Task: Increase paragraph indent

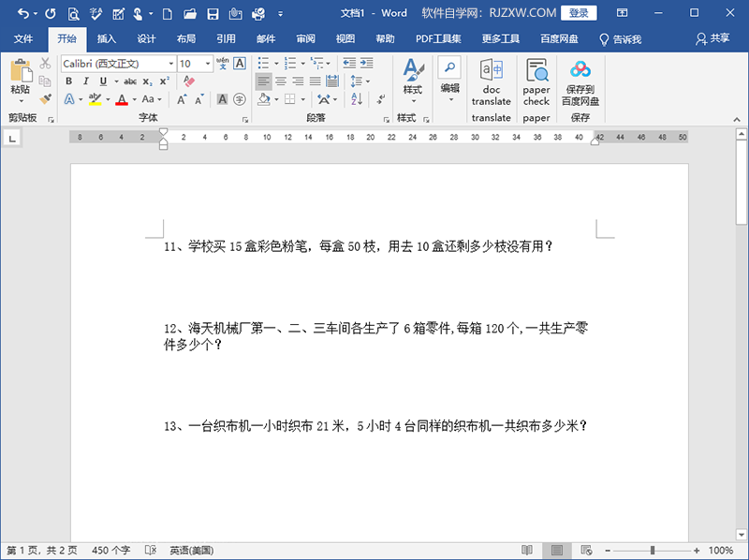Action: tap(367, 63)
